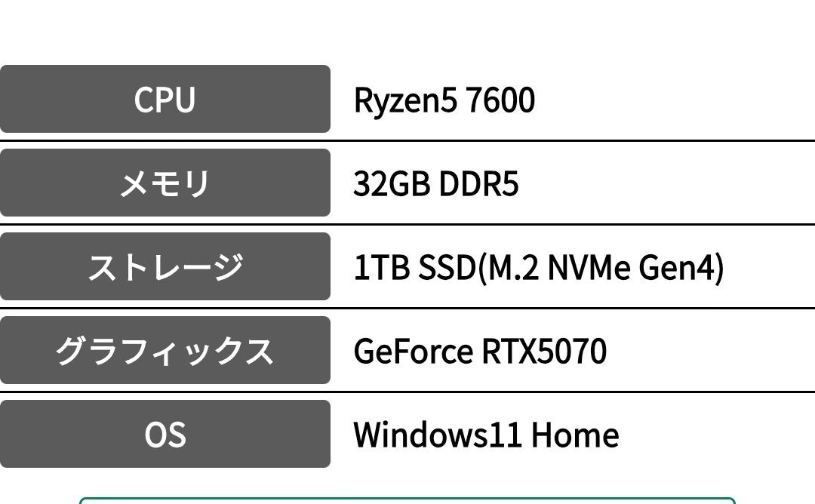Click the word "Ryzen5" in the CPU row
Screen dimensions: 815x504
pyautogui.click(x=405, y=100)
